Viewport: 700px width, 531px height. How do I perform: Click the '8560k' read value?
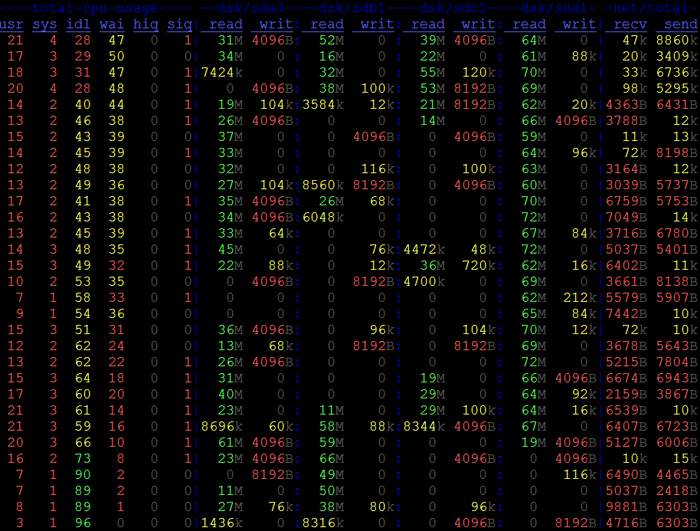pyautogui.click(x=323, y=185)
